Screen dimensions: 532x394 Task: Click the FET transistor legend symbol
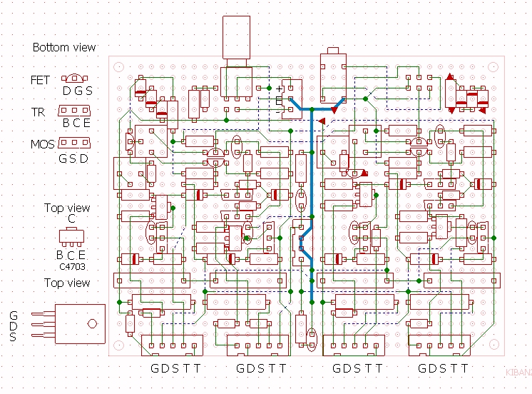coord(73,79)
